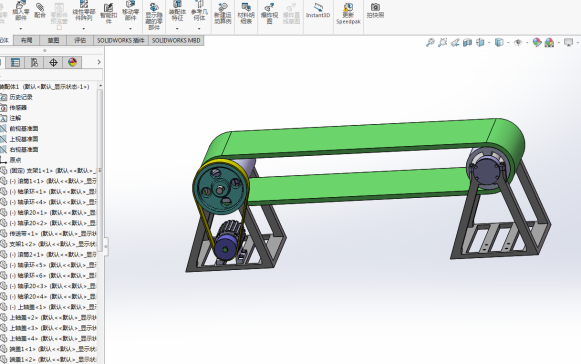581x364 pixels.
Task: Click the Display Style cube icon
Action: coord(499,43)
